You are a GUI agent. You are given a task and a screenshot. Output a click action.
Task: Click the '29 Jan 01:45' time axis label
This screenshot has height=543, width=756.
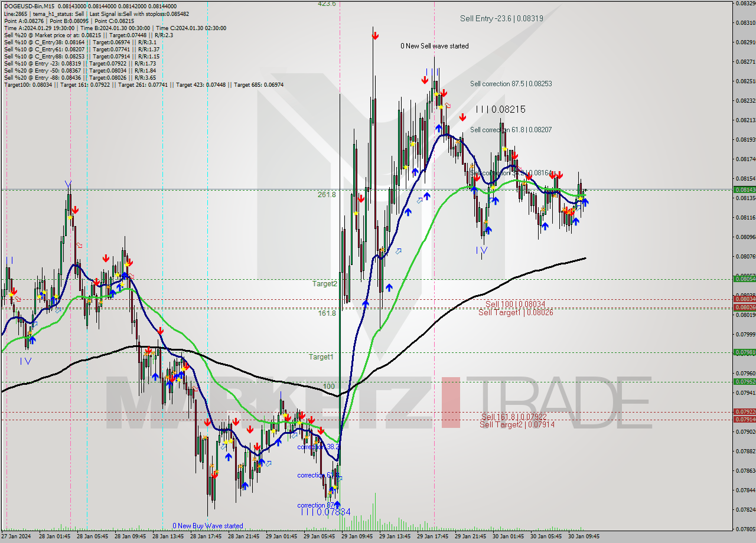tap(281, 537)
